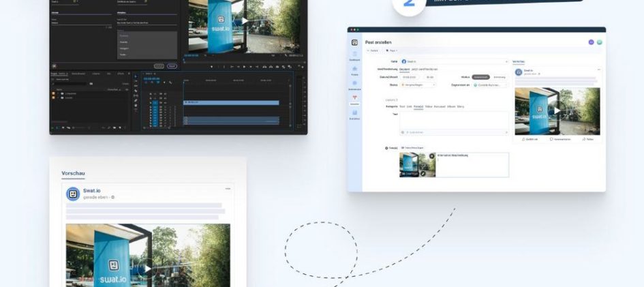Screen dimensions: 644x287
Task: Click the green user avatar in Swat.io
Action: click(x=599, y=42)
